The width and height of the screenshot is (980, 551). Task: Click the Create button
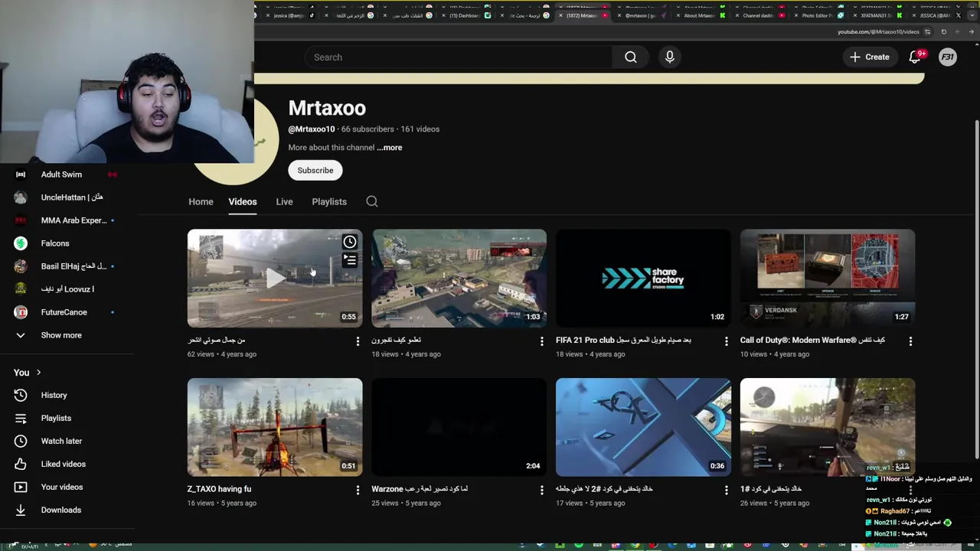(870, 57)
